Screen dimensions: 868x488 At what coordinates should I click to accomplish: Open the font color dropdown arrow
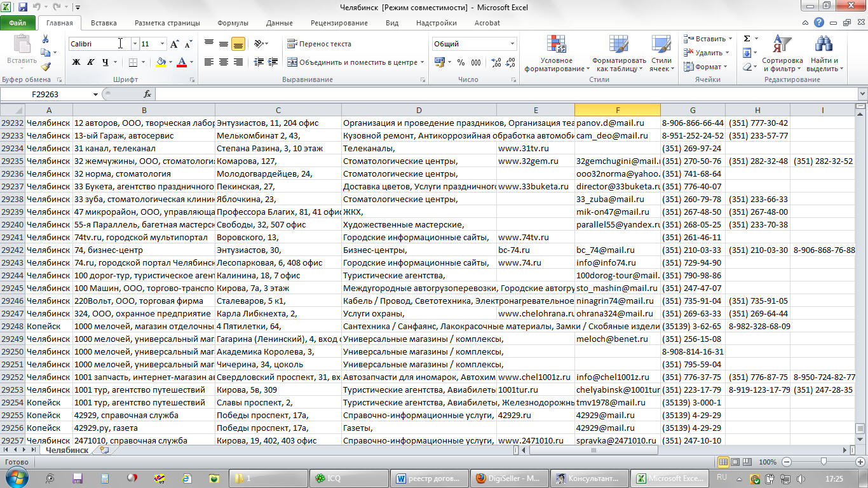click(191, 62)
